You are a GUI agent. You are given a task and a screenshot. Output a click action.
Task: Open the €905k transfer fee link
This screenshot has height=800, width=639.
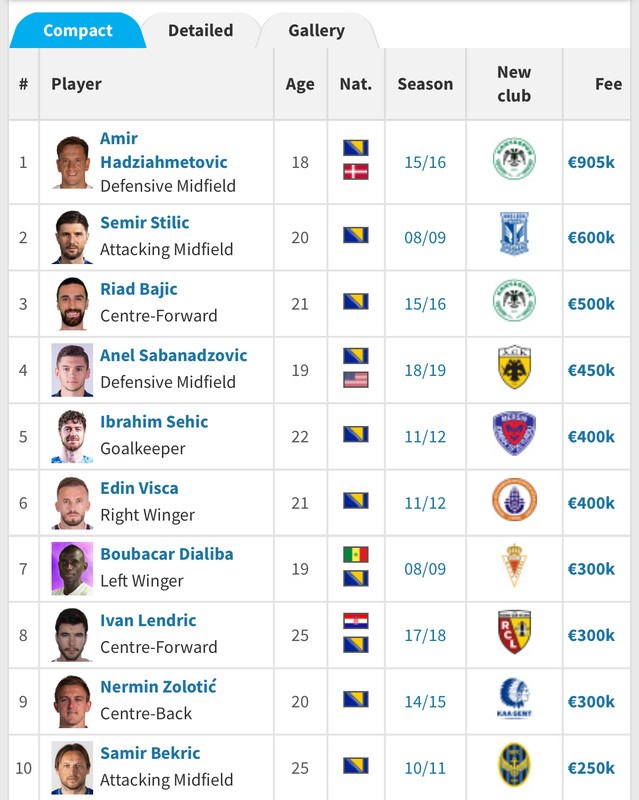pyautogui.click(x=591, y=162)
